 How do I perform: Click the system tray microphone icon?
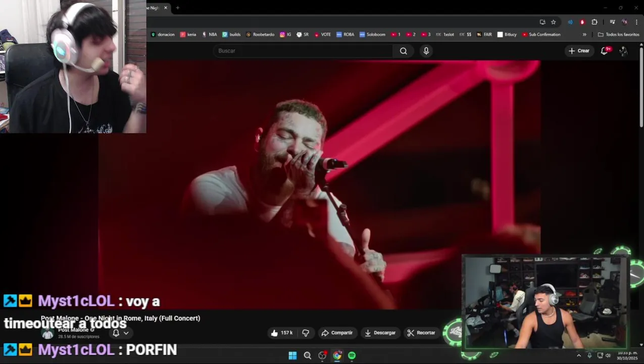coord(589,355)
